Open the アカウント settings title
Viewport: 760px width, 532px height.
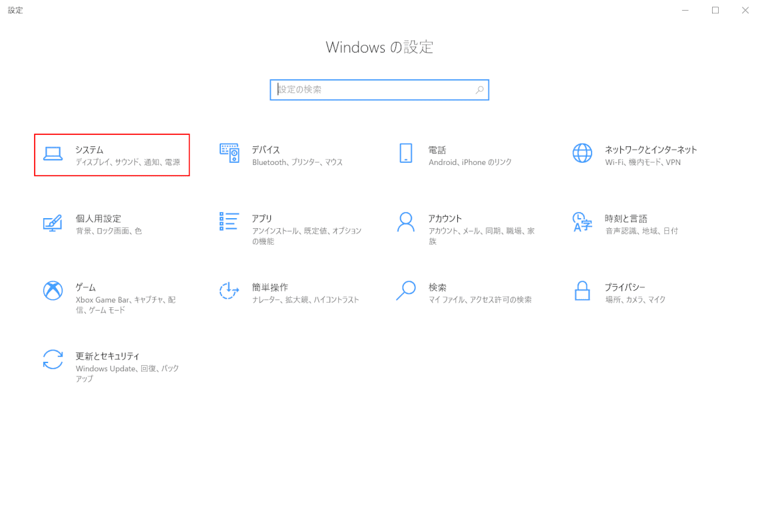tap(445, 219)
